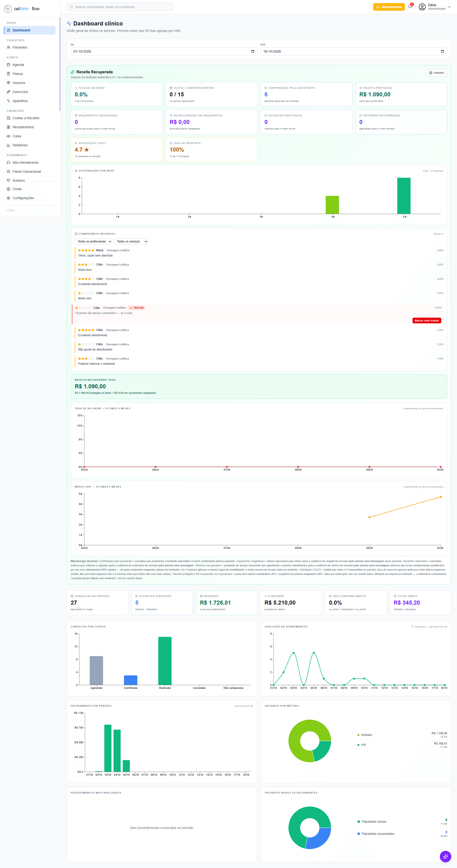The width and height of the screenshot is (457, 868).
Task: Click the PIX legend color dot
Action: [358, 745]
